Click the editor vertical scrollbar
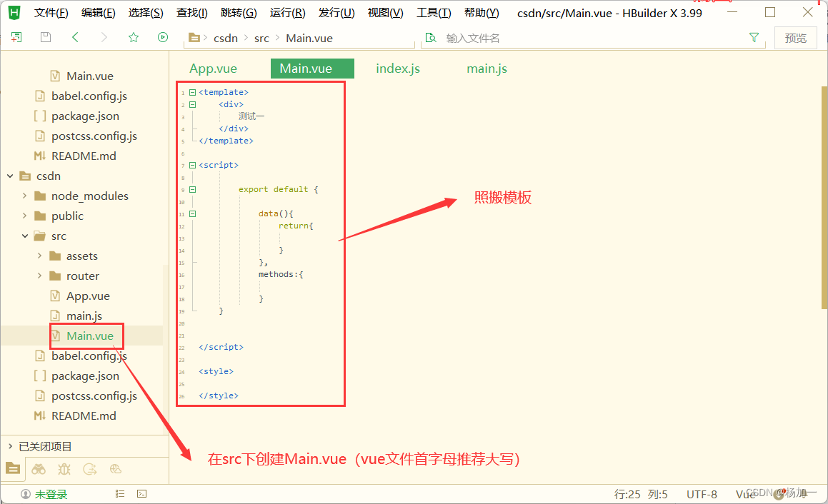828x504 pixels. pyautogui.click(x=824, y=197)
